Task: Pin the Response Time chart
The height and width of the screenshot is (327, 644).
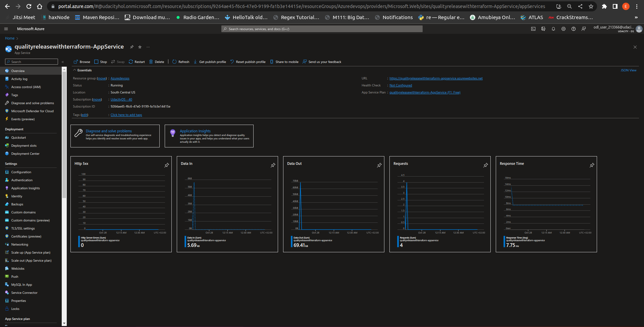Action: click(592, 165)
